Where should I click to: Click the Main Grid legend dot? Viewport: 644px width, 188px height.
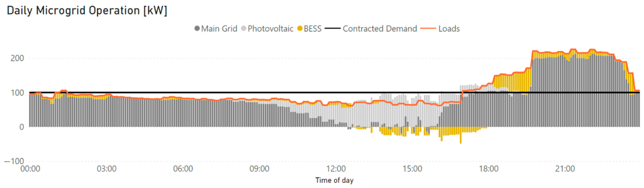coord(197,29)
